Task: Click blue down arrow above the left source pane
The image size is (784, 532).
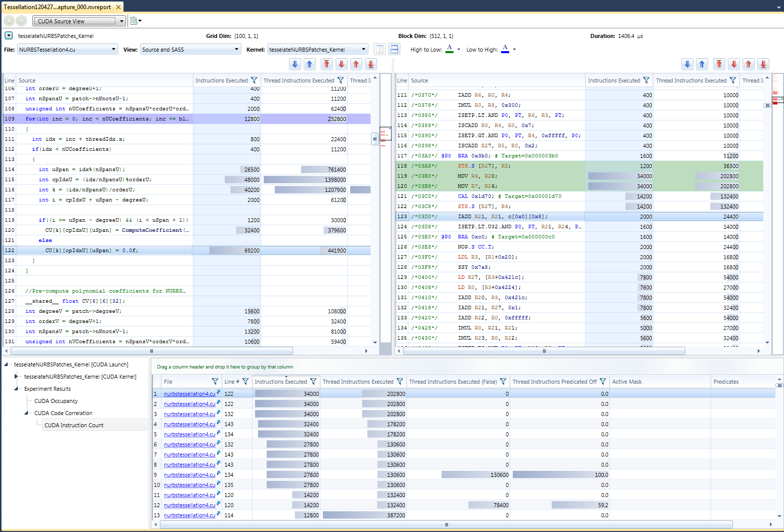Action: pos(295,64)
